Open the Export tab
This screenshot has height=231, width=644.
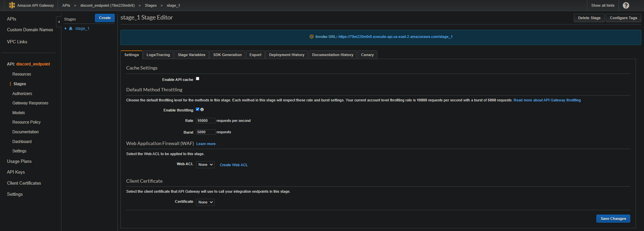255,55
